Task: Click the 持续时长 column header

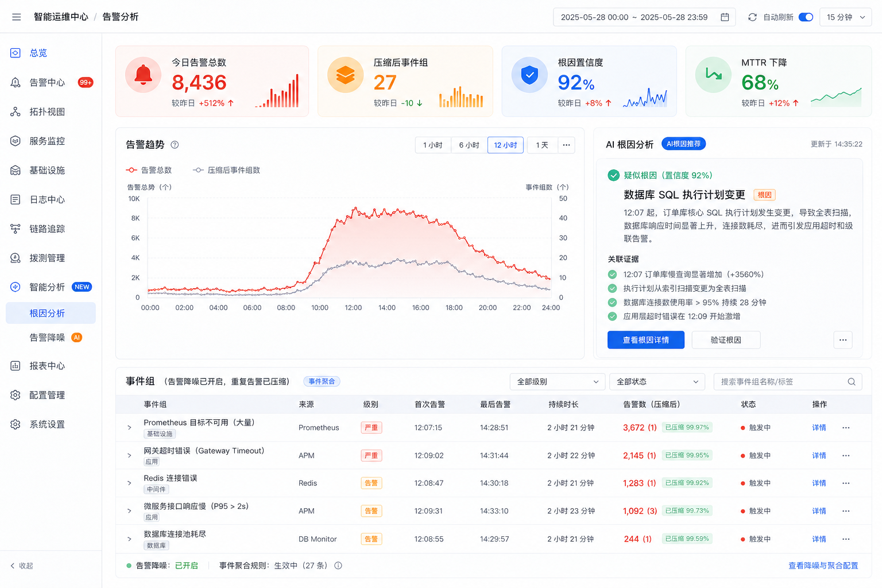Action: [x=563, y=404]
